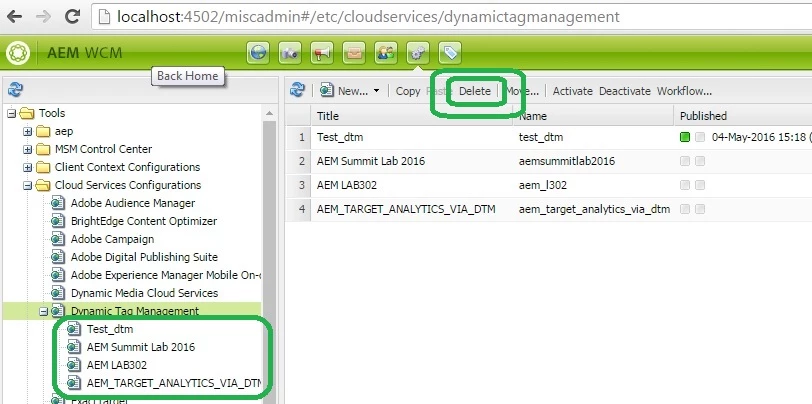Refresh the right list panel
This screenshot has height=404, width=812.
pyautogui.click(x=297, y=90)
